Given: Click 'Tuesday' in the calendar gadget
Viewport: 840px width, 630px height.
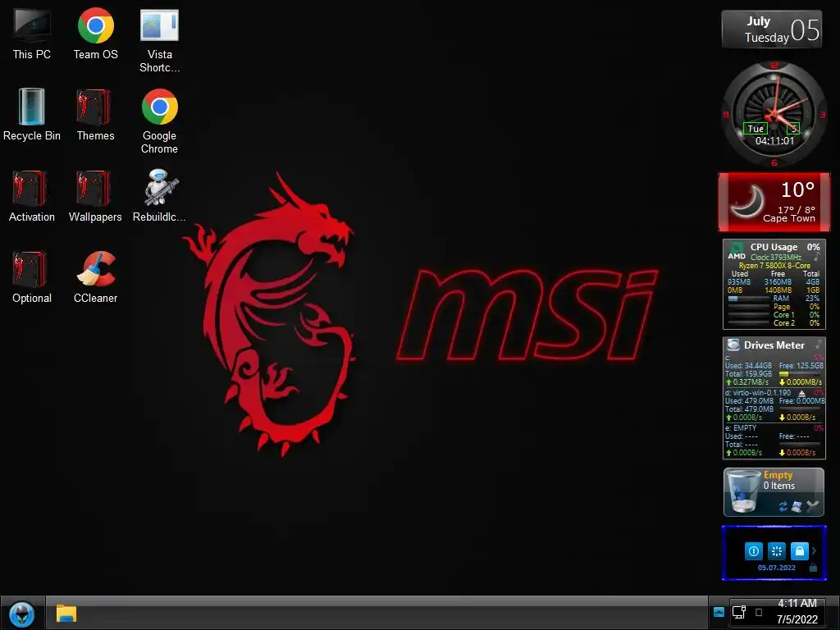Looking at the screenshot, I should pos(767,38).
